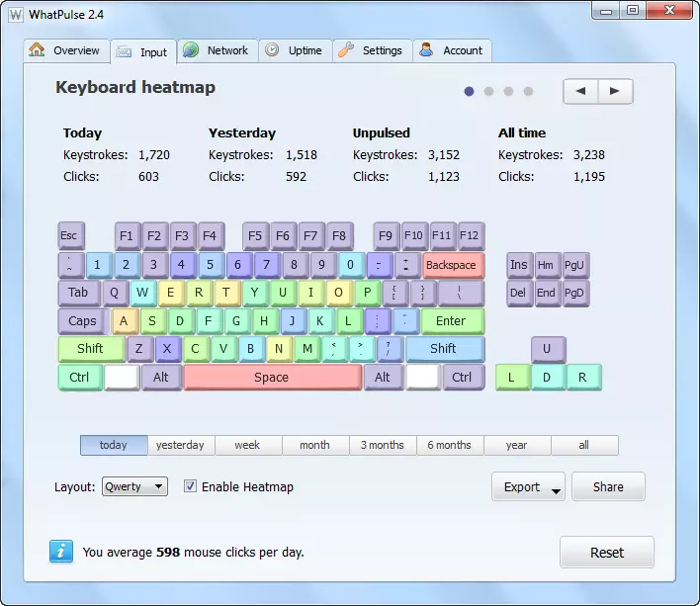Choose the 6 months time range

(450, 445)
